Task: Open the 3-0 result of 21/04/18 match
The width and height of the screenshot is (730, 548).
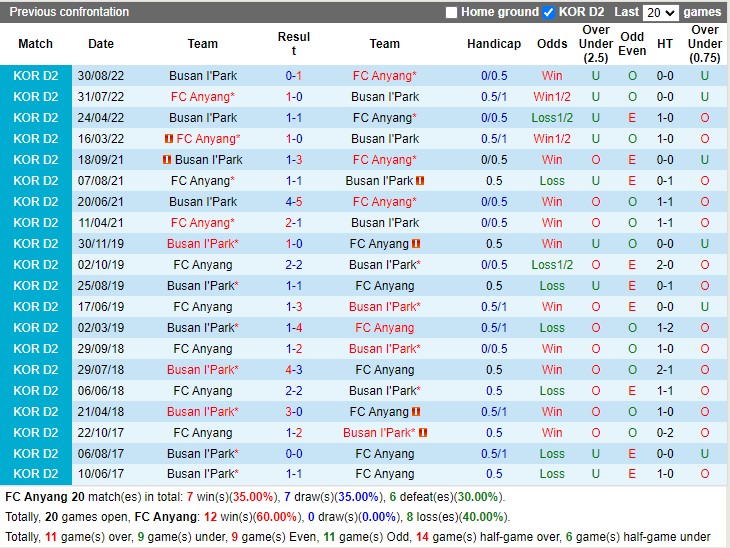Action: pyautogui.click(x=294, y=412)
